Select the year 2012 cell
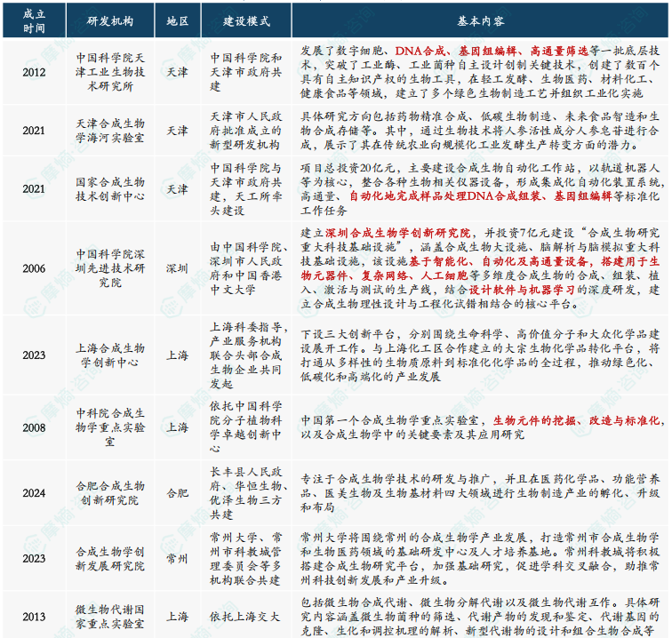The width and height of the screenshot is (672, 638). [x=34, y=72]
